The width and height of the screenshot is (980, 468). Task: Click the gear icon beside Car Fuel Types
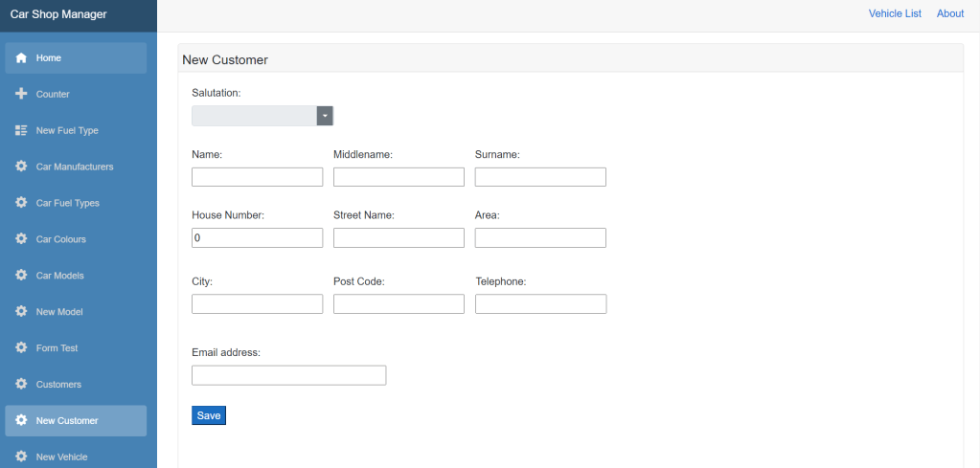coord(21,203)
